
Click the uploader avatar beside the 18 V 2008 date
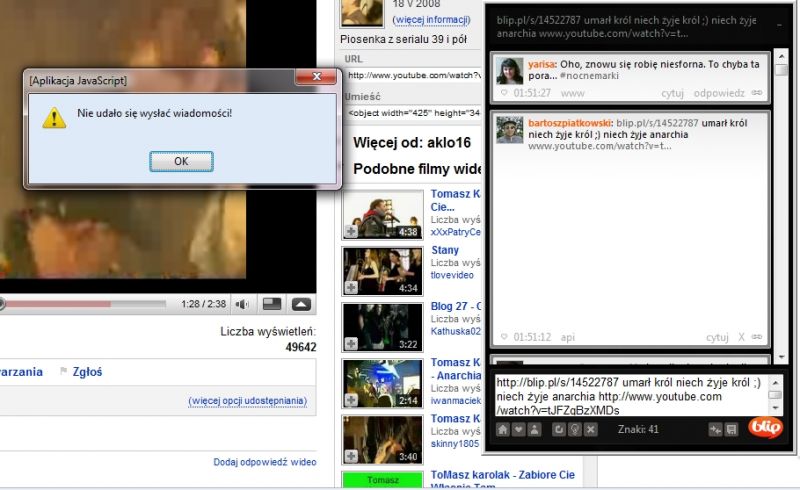(x=362, y=13)
